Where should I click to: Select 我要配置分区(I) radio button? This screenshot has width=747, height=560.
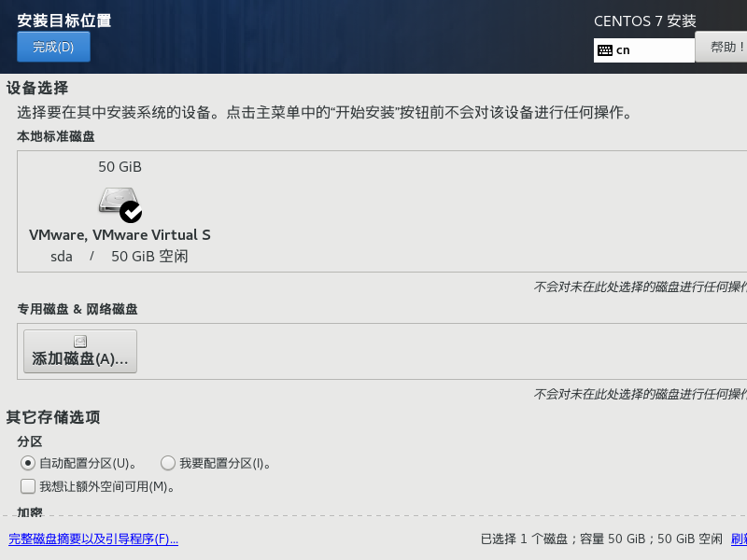[x=168, y=463]
